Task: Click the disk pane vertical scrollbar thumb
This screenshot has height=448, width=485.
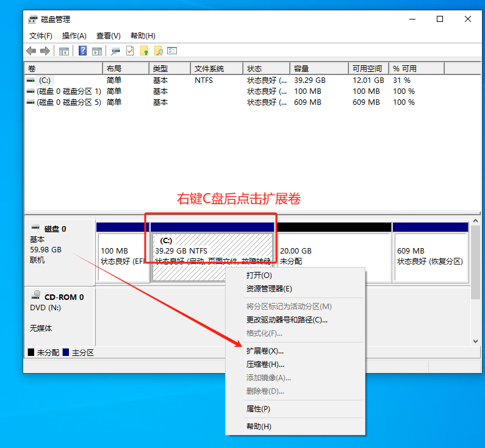Action: [475, 262]
